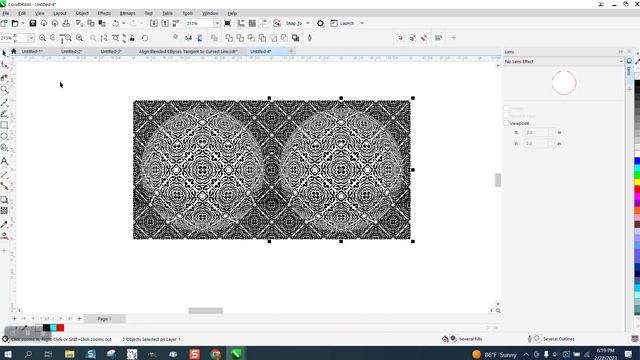Open the Object menu
640x360 pixels.
point(82,13)
